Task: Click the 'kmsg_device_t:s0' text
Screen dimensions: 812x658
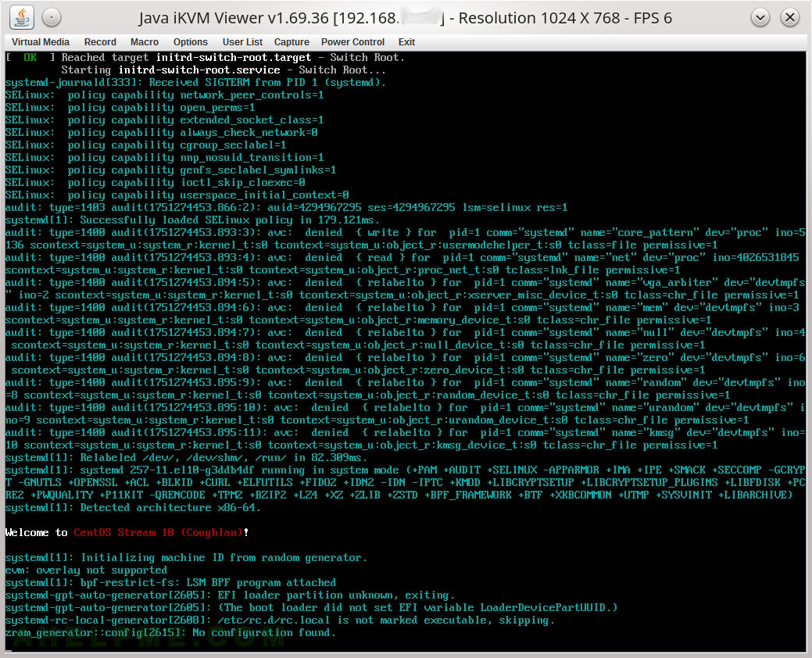Action: pos(486,445)
